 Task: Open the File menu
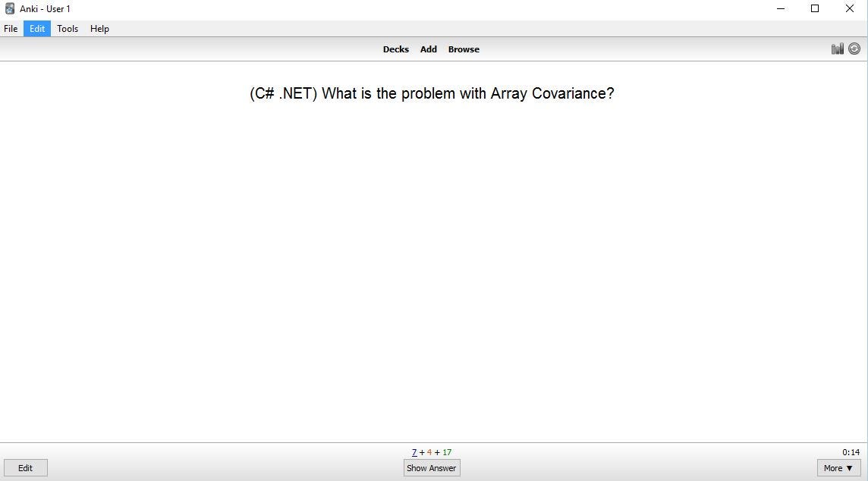coord(11,28)
